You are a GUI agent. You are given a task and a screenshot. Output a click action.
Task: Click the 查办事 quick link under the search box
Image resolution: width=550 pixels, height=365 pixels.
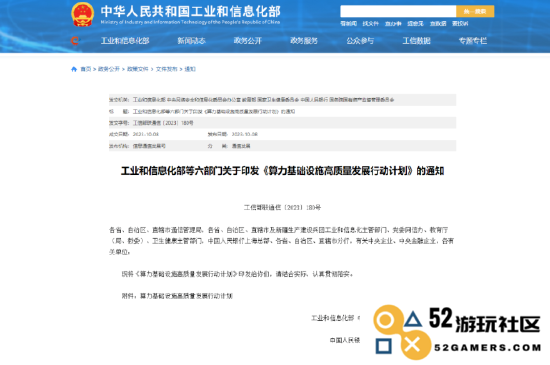(393, 23)
